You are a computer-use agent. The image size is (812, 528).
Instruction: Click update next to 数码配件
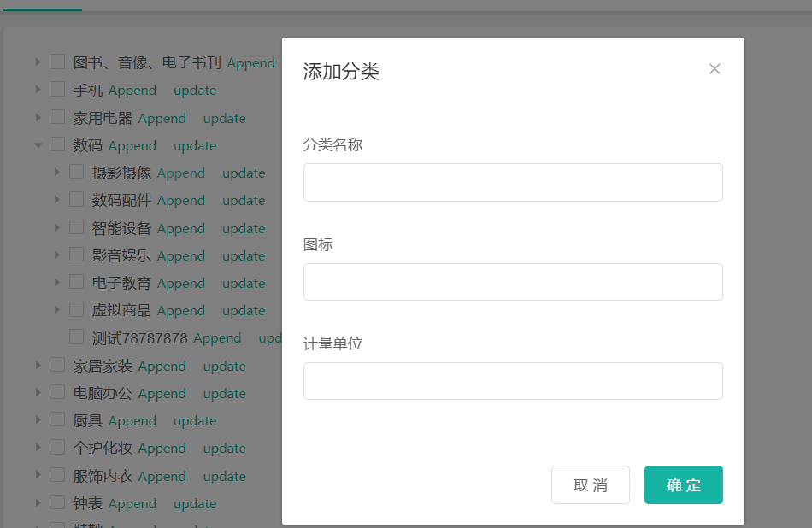point(244,201)
